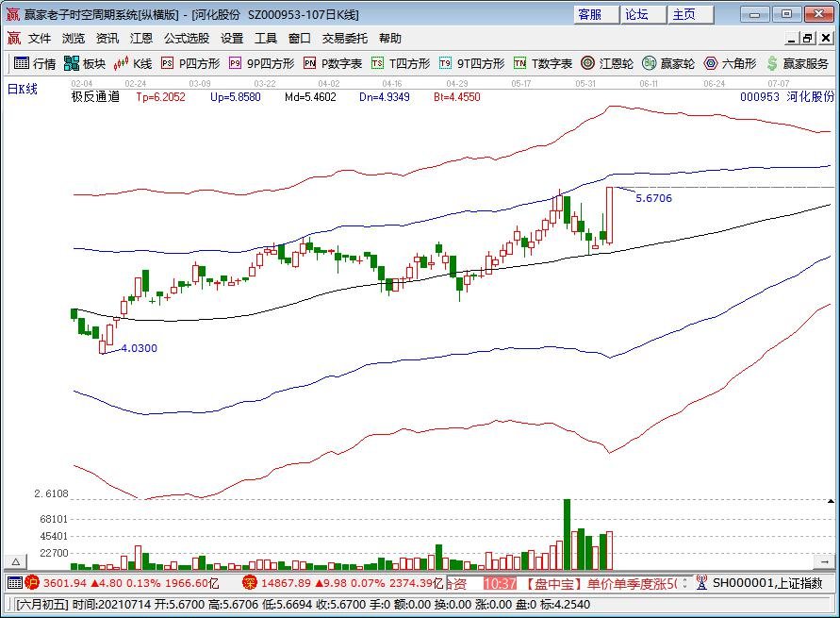
Task: Open the 江恩 menu
Action: pos(140,39)
